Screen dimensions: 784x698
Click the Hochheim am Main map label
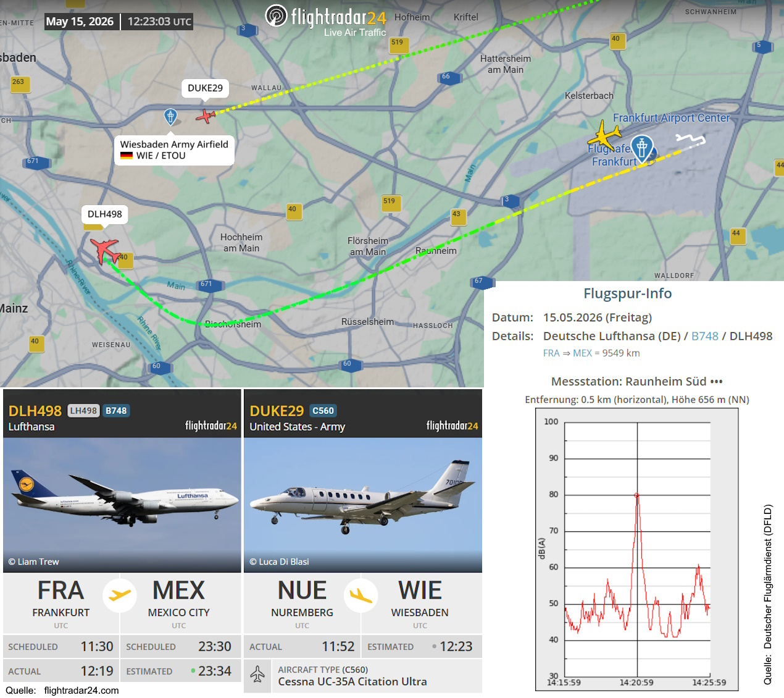pos(241,243)
